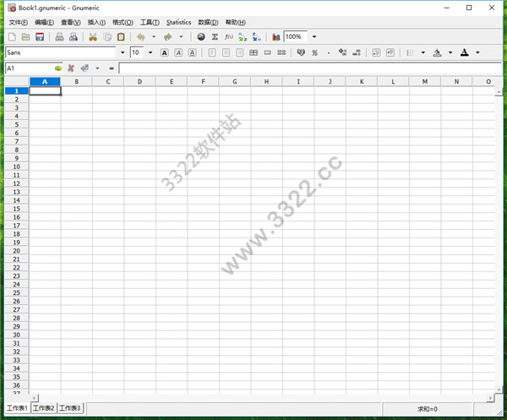This screenshot has height=420, width=507.
Task: Click the go-to icon in cell name box
Action: (x=58, y=68)
